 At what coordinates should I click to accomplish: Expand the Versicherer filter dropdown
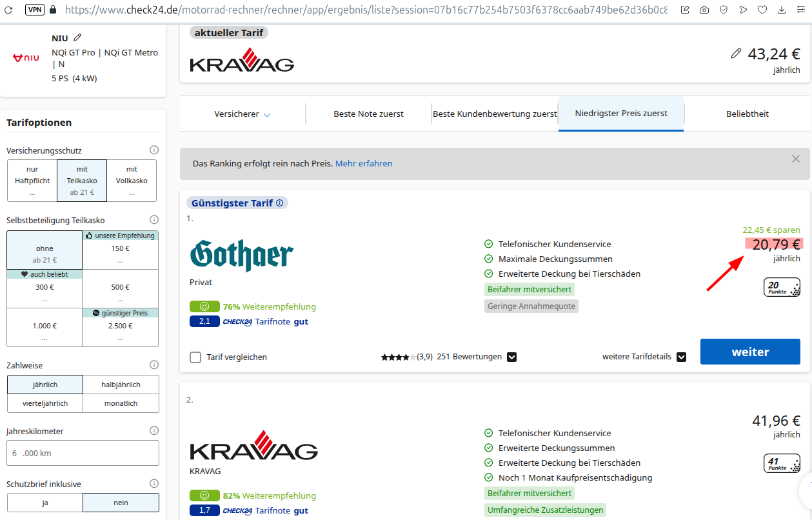point(243,114)
